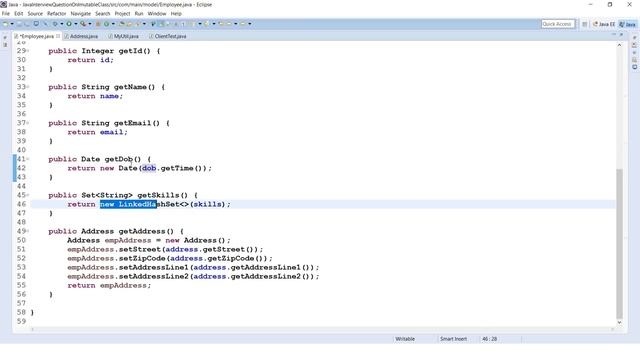Image resolution: width=640 pixels, height=360 pixels.
Task: Open the Run menu
Action: click(x=139, y=13)
